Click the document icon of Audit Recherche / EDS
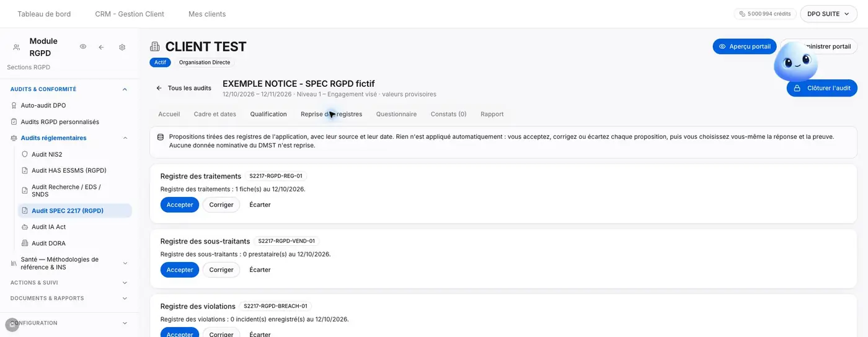This screenshot has width=868, height=337. [25, 191]
